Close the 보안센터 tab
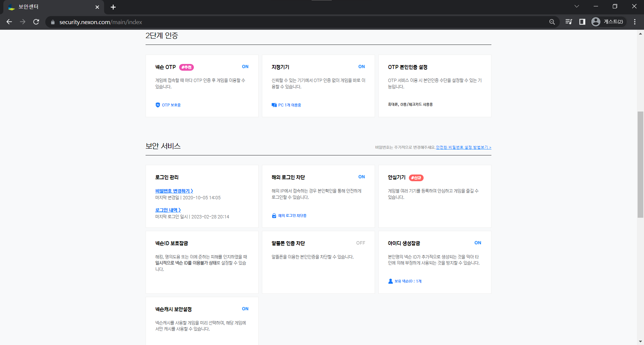Screen dimensions: 644x345 (97, 7)
